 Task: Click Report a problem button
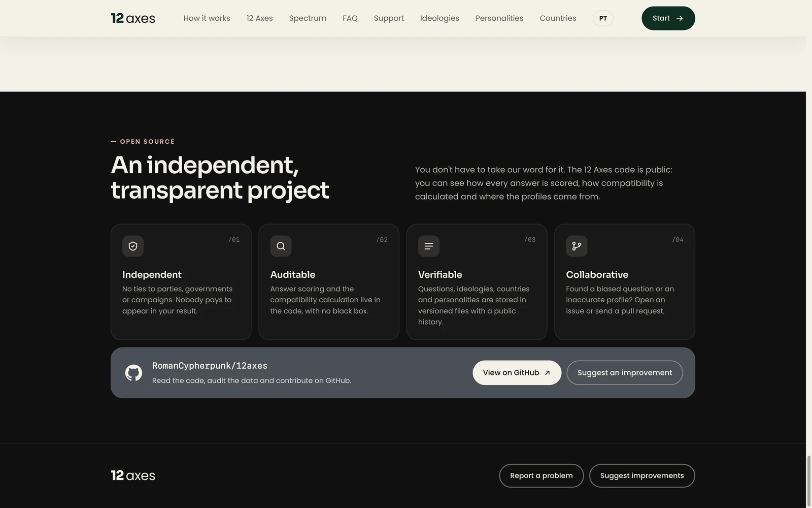tap(541, 475)
